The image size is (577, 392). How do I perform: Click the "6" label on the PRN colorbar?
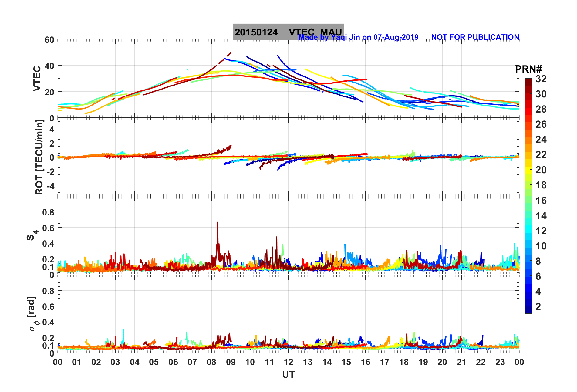pos(538,276)
